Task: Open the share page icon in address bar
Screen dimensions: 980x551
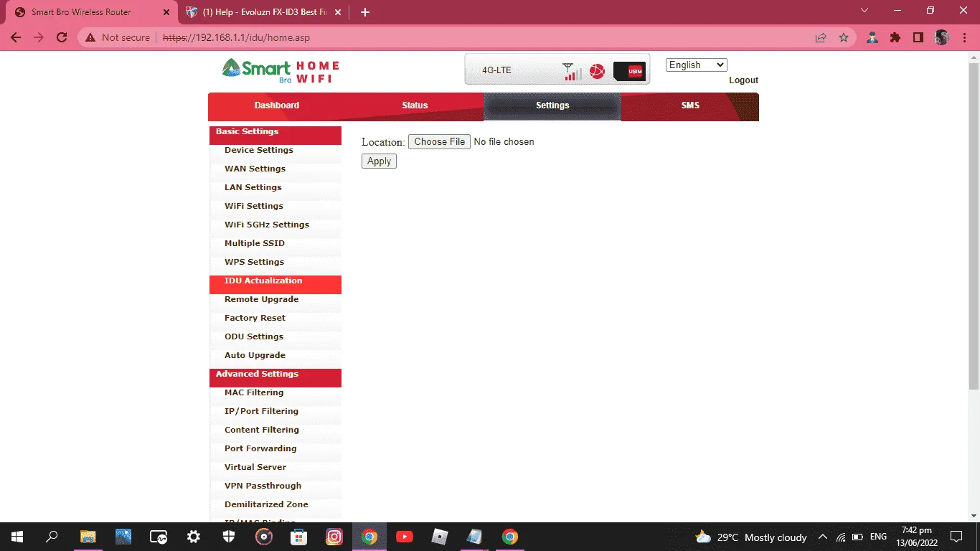Action: (821, 37)
